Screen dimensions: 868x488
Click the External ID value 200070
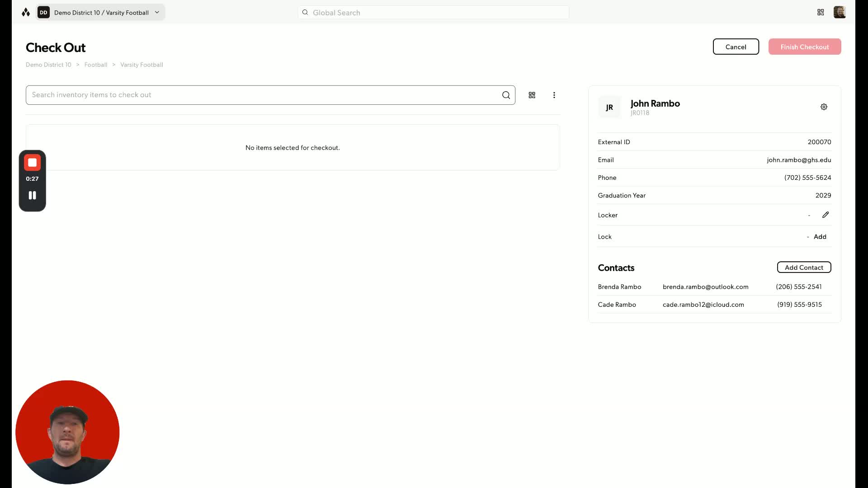coord(819,142)
